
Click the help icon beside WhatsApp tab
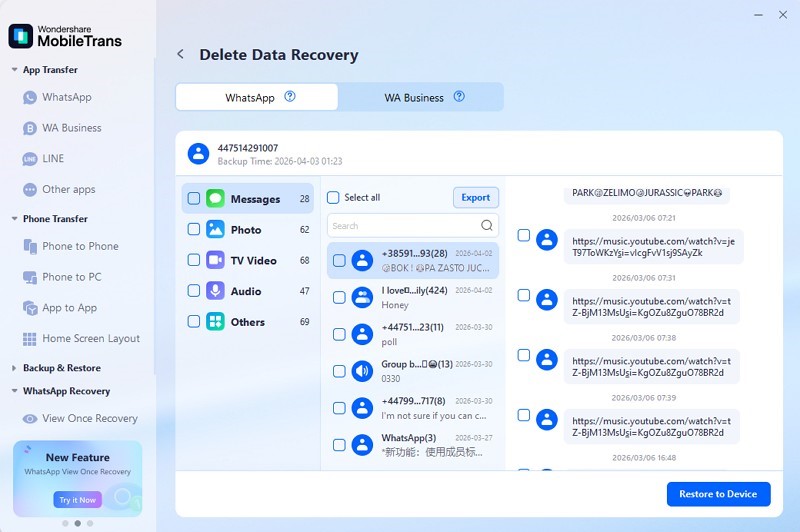pos(290,97)
